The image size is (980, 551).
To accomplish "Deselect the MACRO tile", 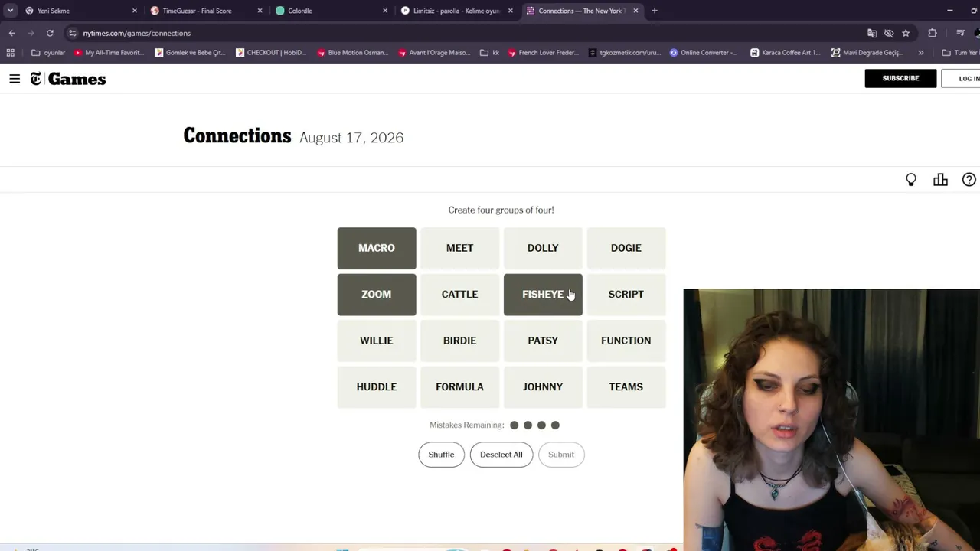I will pyautogui.click(x=377, y=248).
